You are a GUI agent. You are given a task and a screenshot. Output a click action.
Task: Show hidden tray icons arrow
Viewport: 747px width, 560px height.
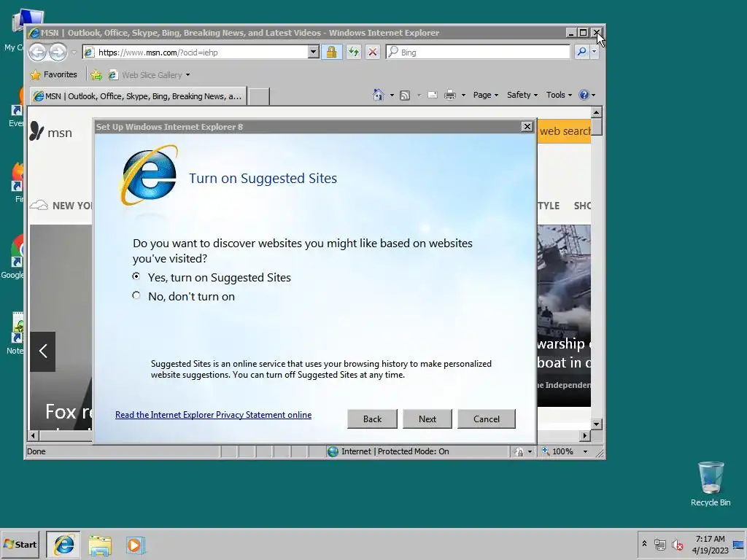point(644,544)
